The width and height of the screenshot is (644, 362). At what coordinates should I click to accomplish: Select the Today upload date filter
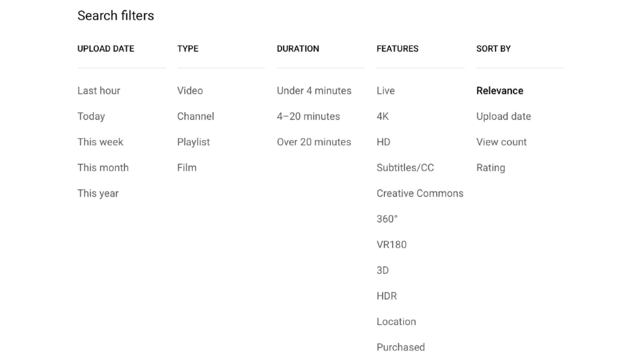pos(91,116)
